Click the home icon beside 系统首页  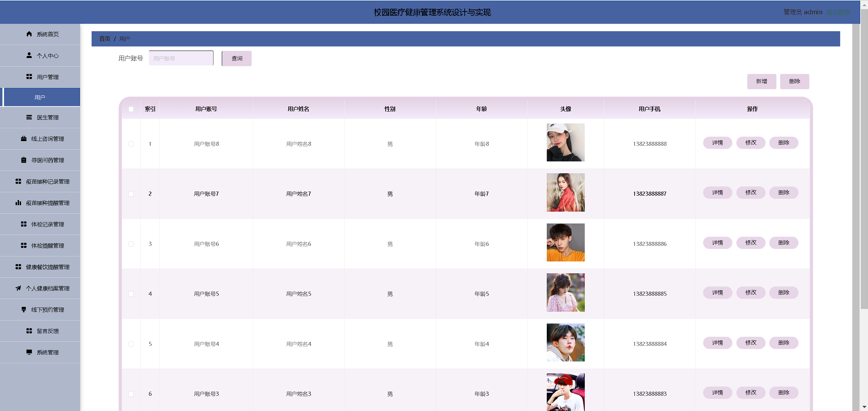point(29,34)
